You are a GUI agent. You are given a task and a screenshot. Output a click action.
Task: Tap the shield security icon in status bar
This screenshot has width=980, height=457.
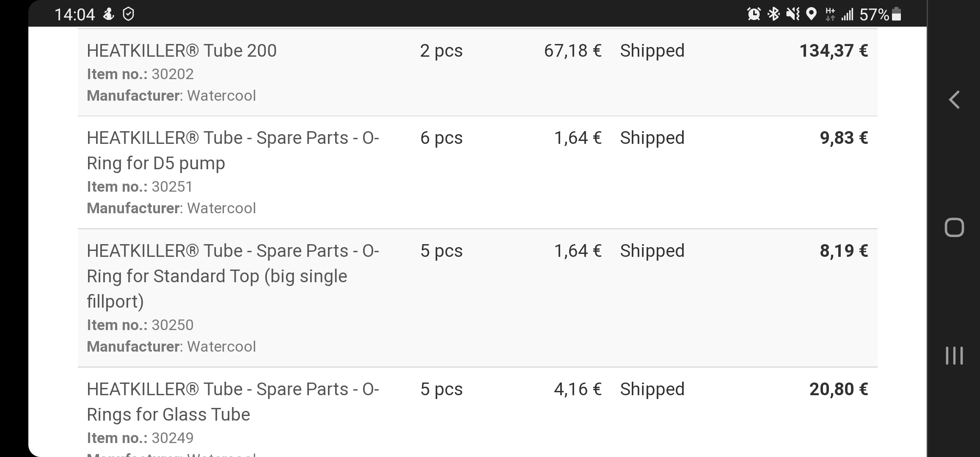point(128,14)
